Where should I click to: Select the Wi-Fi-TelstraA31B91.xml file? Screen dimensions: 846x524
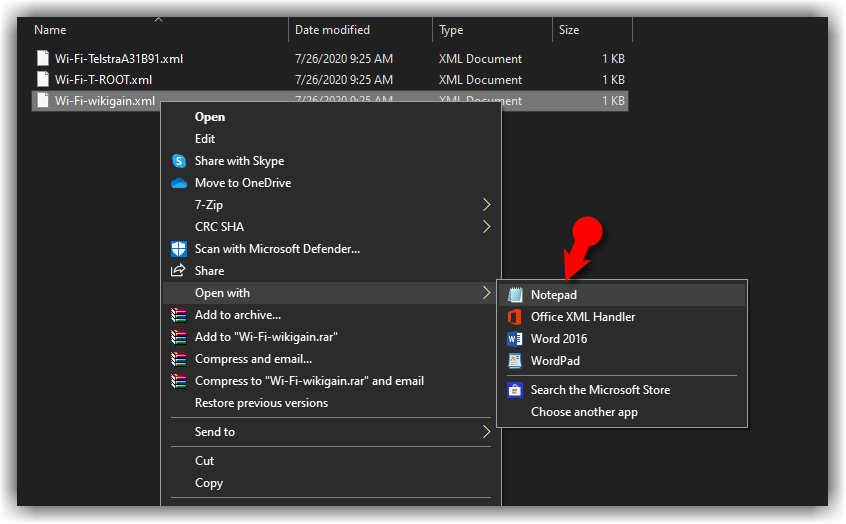pos(118,59)
